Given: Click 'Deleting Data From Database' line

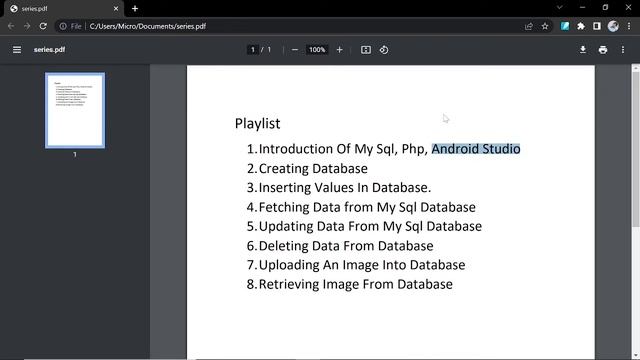Looking at the screenshot, I should coord(346,246).
